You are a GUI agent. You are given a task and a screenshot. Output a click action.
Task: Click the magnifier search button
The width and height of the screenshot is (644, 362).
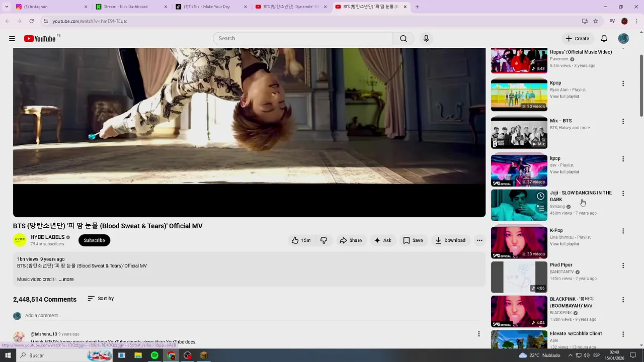pyautogui.click(x=404, y=39)
